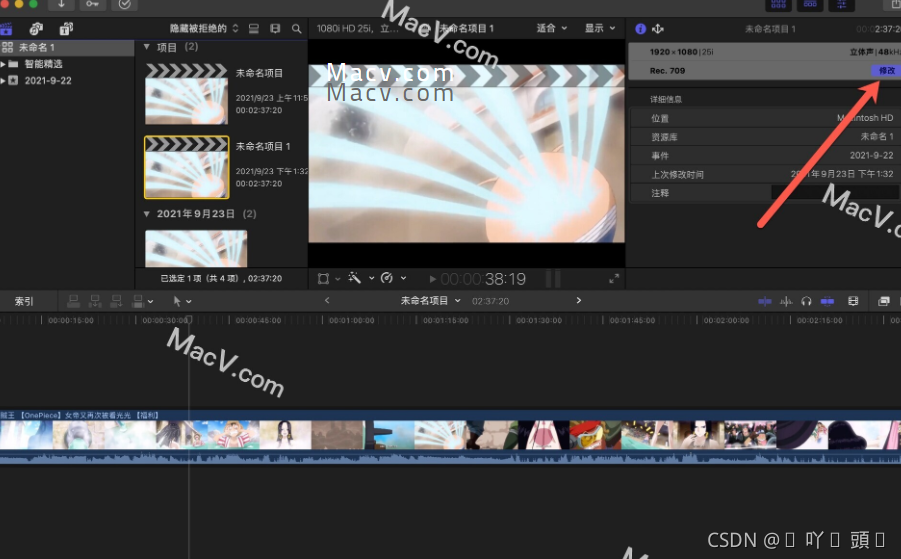Open the Share inspector icon beside Info
The height and width of the screenshot is (559, 901).
point(658,29)
